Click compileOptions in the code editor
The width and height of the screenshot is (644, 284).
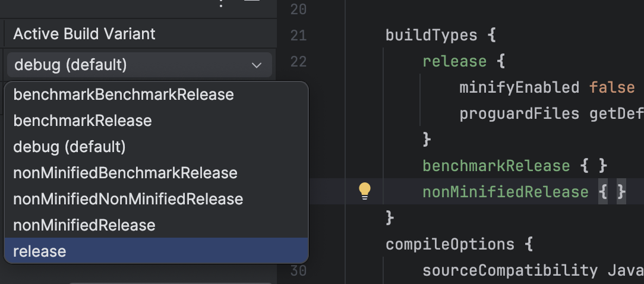[450, 244]
